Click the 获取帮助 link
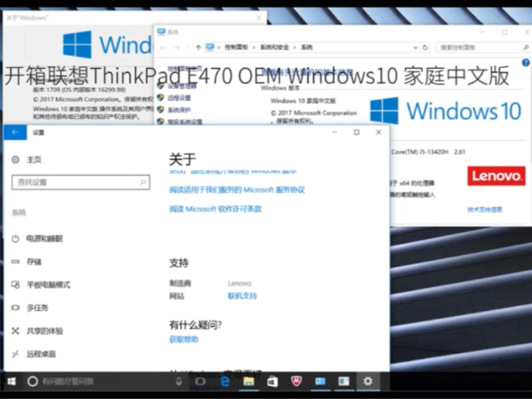532x399 pixels. [x=184, y=340]
